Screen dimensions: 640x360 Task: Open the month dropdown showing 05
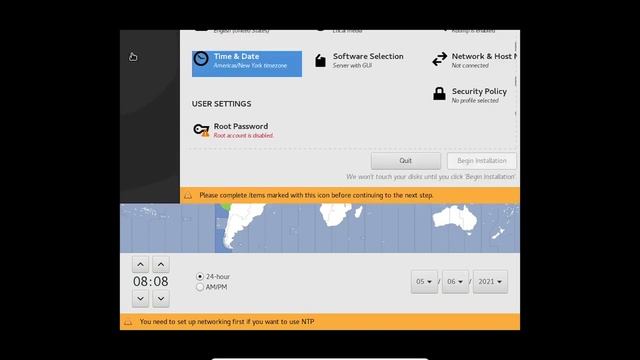pos(424,282)
